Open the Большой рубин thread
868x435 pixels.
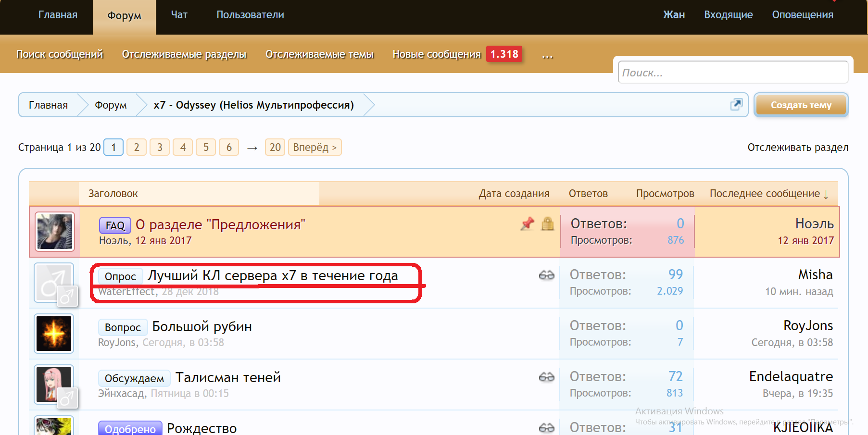pos(201,326)
